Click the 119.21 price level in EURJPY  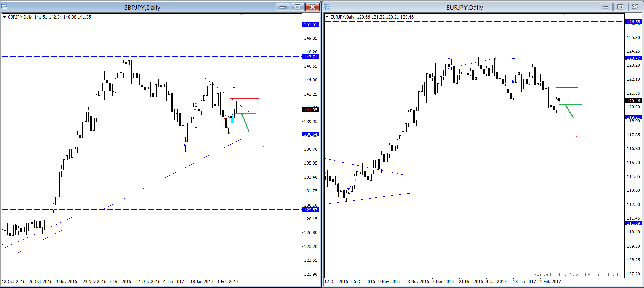coord(633,117)
